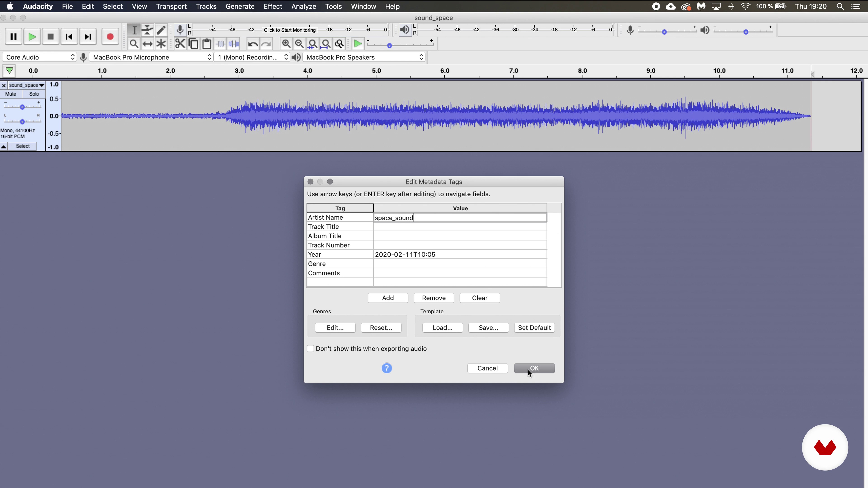Viewport: 868px width, 488px height.
Task: Click the Silence audio icon
Action: point(234,44)
